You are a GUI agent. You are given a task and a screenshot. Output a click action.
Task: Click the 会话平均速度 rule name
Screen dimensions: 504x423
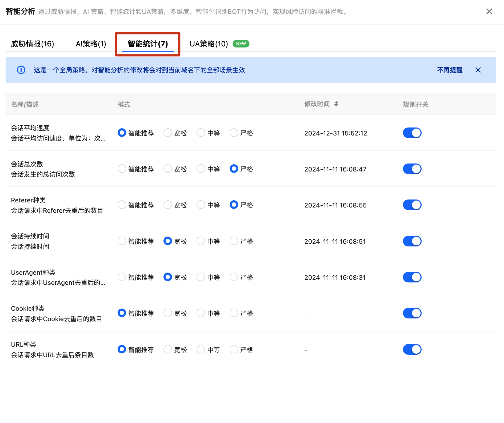(x=30, y=128)
